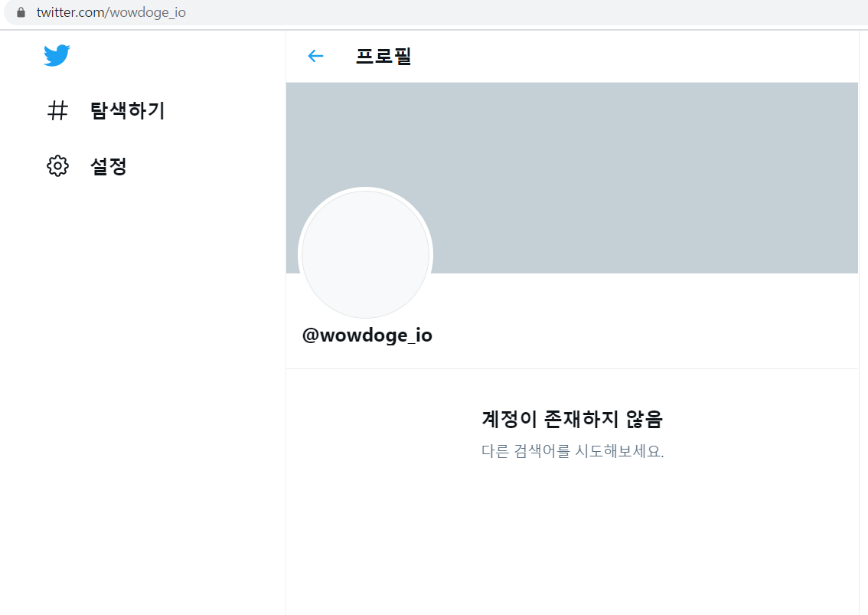
Task: Click the gray profile banner image
Action: click(x=572, y=178)
